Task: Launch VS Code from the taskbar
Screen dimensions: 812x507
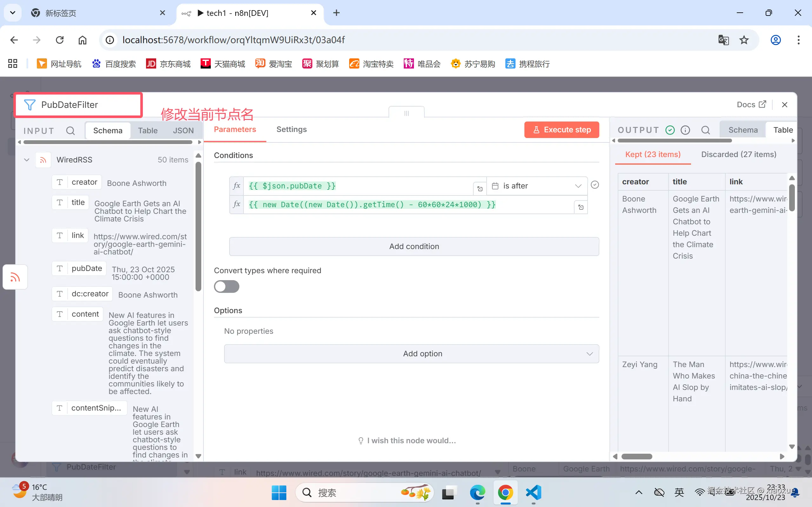Action: [533, 493]
